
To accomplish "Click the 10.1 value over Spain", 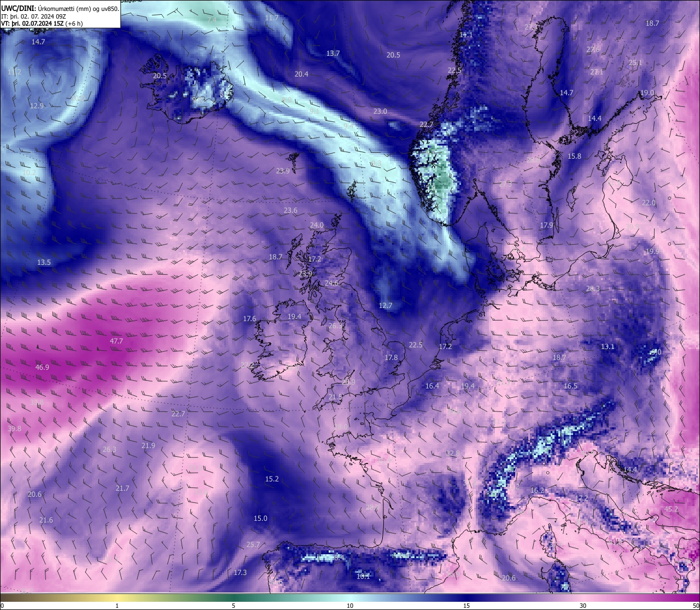I will point(363,576).
